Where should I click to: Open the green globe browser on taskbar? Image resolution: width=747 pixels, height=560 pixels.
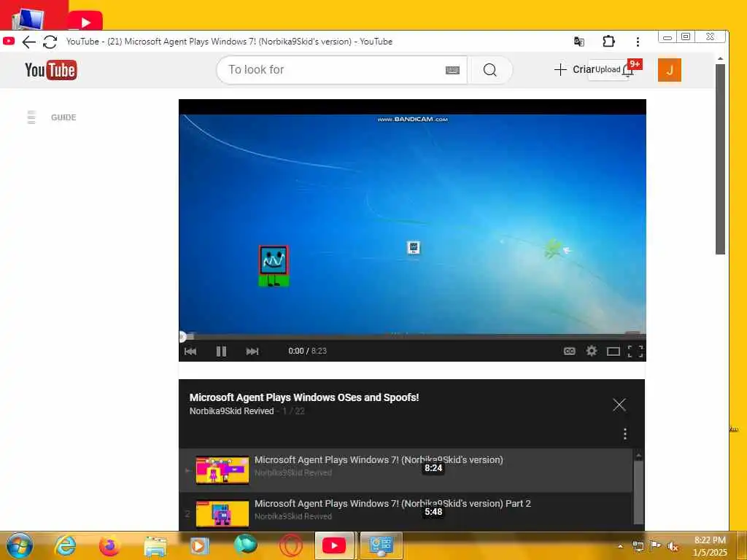pos(245,545)
